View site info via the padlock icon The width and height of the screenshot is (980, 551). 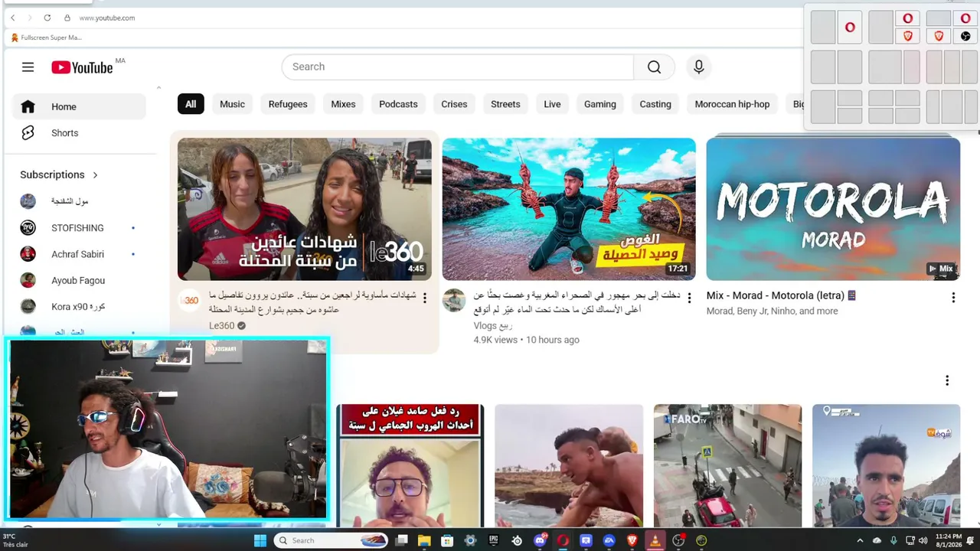67,18
